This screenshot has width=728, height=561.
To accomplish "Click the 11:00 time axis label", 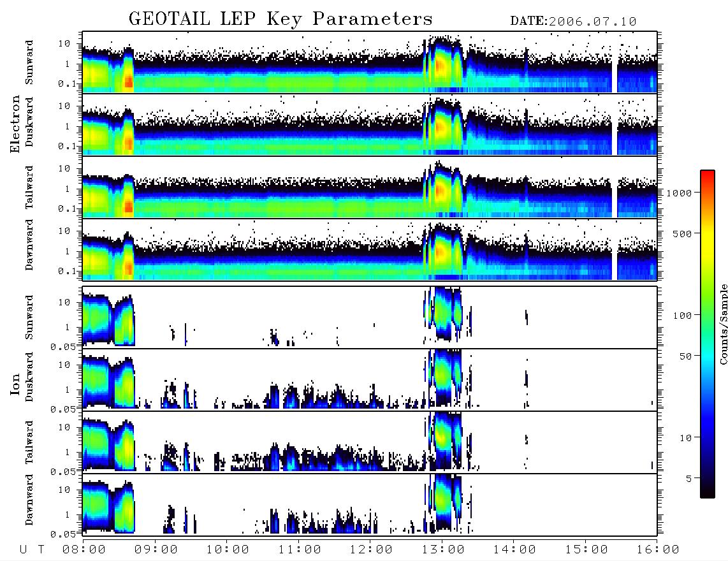I will (x=300, y=550).
